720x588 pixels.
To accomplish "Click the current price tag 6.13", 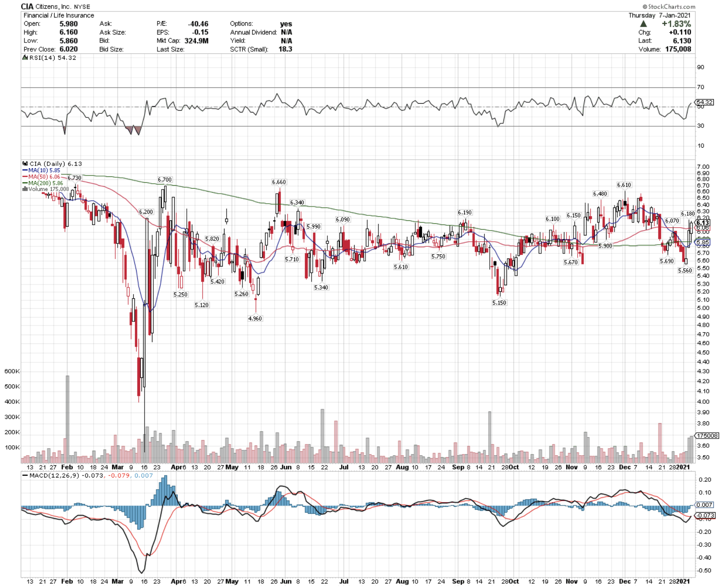I will coord(702,223).
